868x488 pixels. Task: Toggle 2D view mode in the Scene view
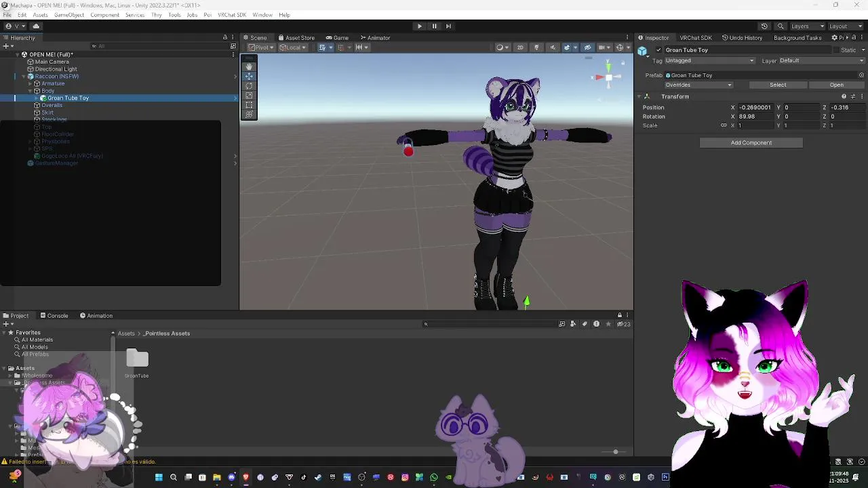(520, 47)
